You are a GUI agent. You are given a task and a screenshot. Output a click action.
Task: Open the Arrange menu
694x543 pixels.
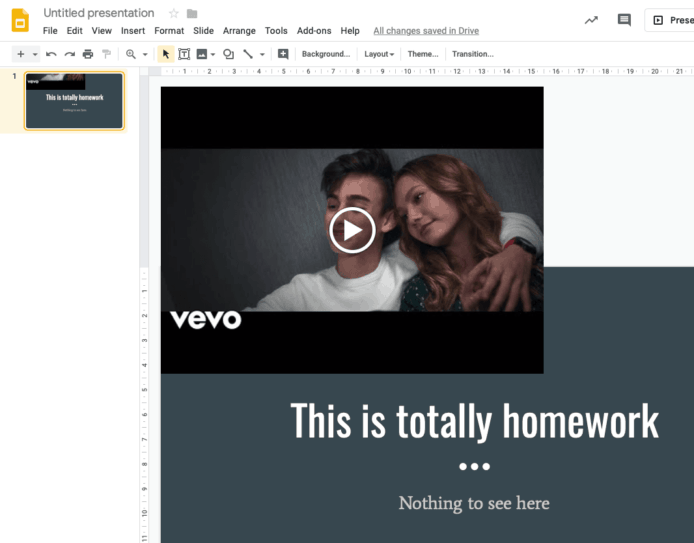239,31
